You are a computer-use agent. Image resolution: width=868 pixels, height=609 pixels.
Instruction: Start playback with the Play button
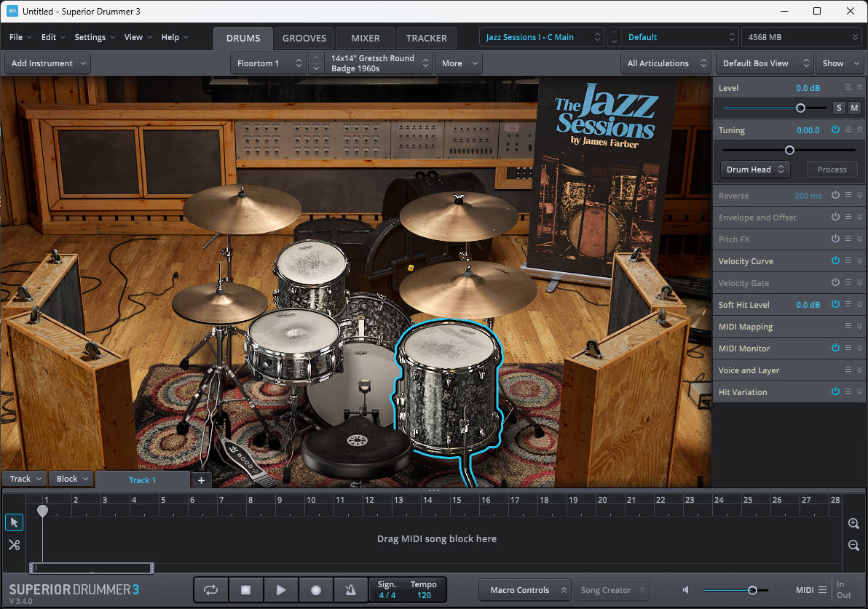point(281,590)
